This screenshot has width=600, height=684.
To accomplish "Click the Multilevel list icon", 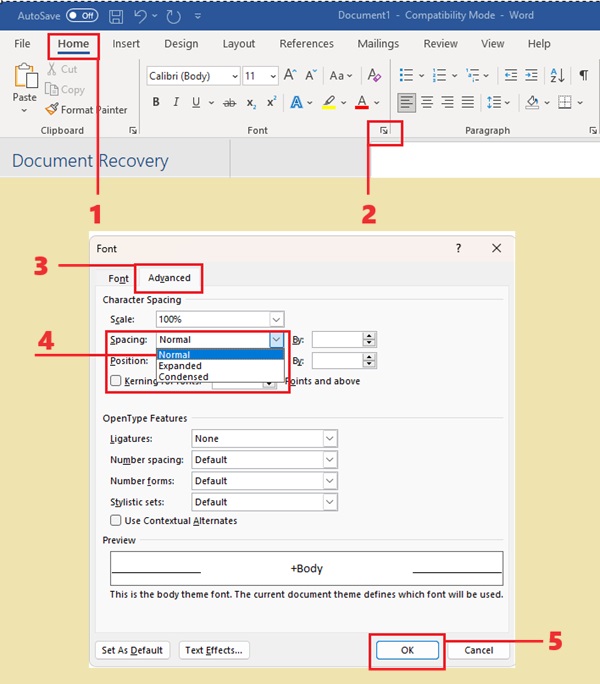I will click(472, 75).
